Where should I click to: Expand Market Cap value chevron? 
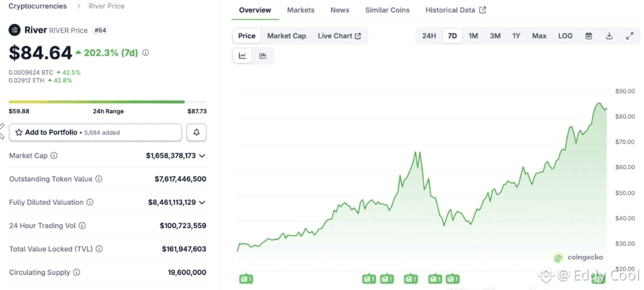point(202,156)
